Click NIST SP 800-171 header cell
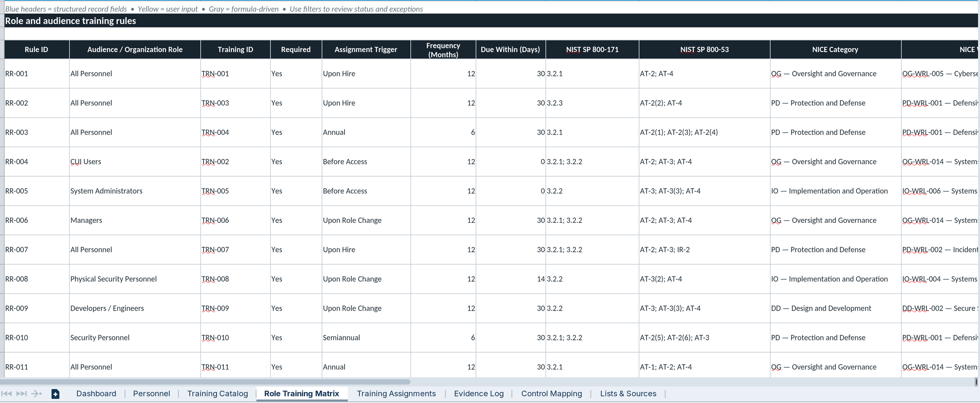This screenshot has height=403, width=980. 592,49
